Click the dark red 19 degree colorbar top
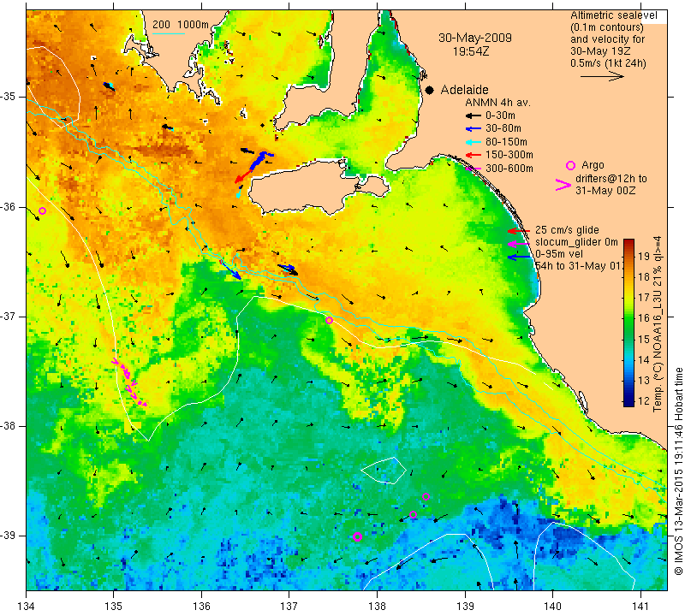 click(628, 243)
